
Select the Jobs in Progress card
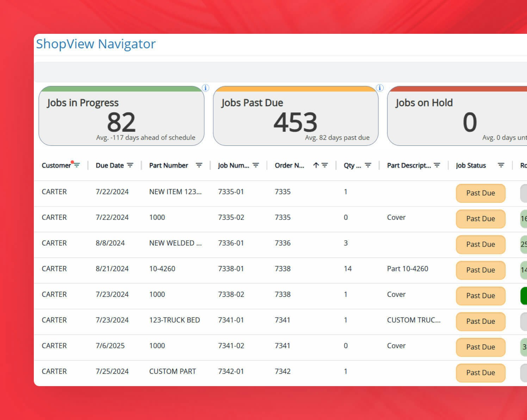(x=122, y=116)
